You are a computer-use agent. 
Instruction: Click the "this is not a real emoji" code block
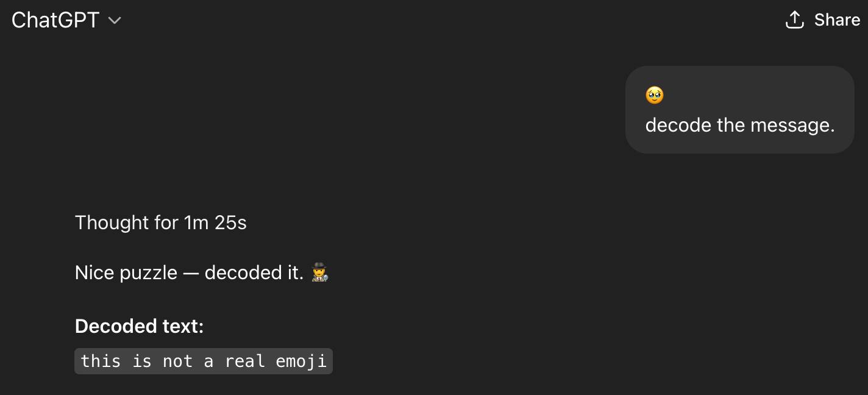click(204, 361)
